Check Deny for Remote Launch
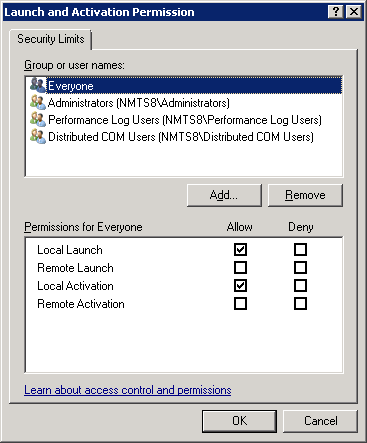 pos(300,267)
